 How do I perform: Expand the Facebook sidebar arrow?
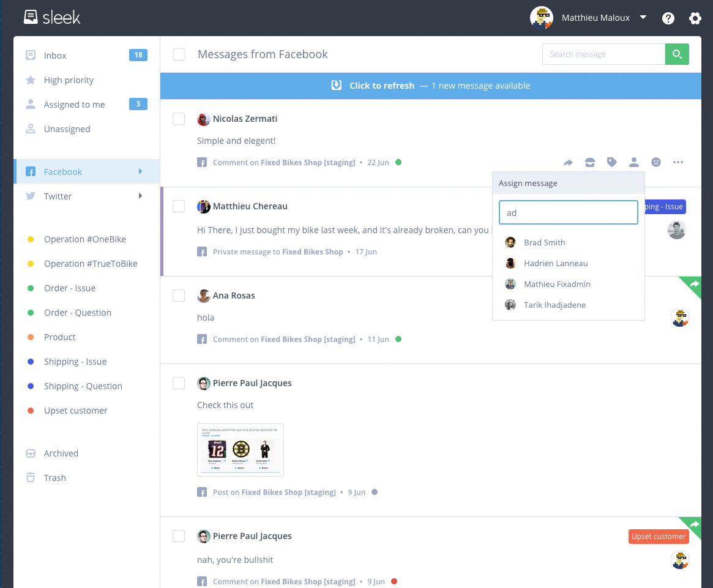pos(141,171)
